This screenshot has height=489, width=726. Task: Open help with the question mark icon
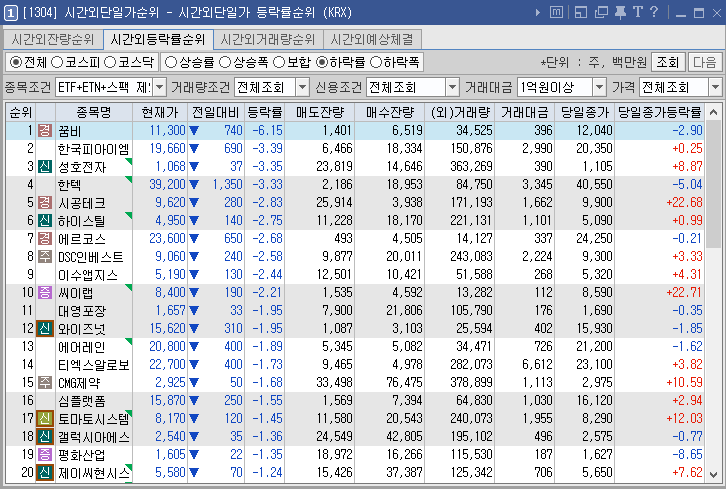654,12
